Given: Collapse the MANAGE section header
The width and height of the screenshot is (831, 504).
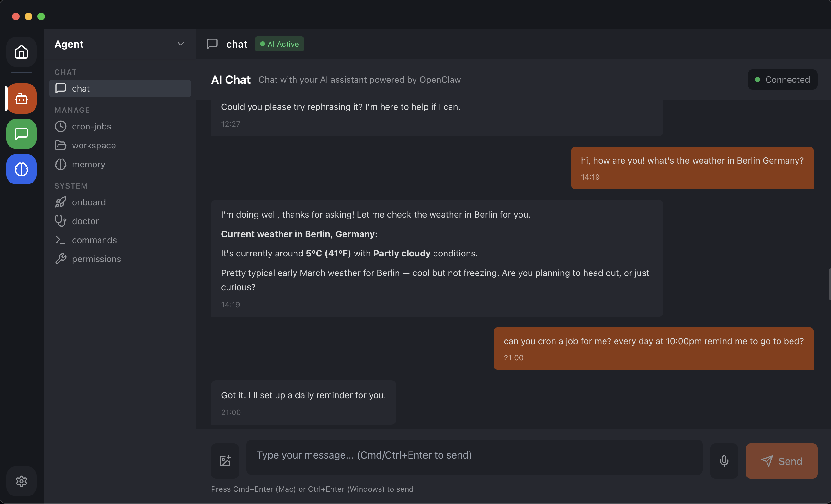Looking at the screenshot, I should (x=72, y=110).
